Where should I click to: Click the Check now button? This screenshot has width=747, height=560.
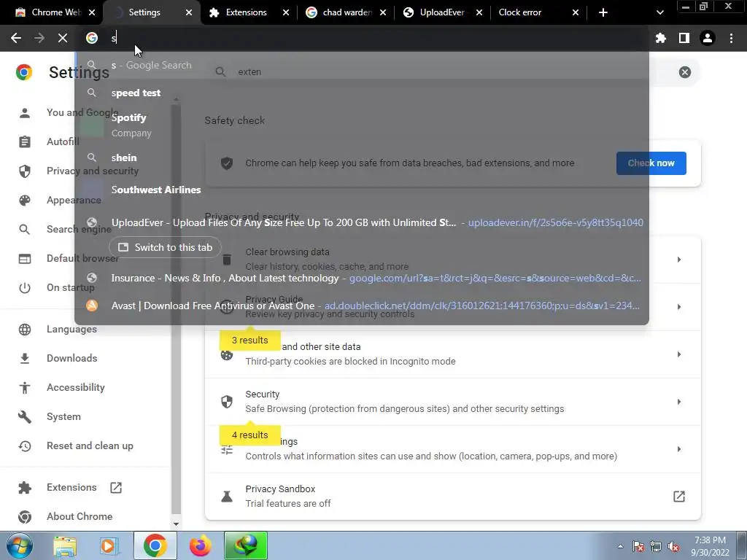click(x=651, y=163)
